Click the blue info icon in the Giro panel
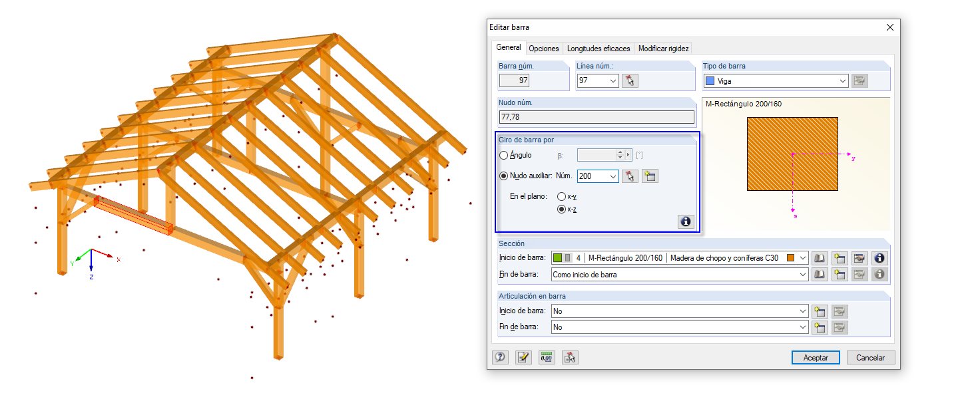 (685, 221)
